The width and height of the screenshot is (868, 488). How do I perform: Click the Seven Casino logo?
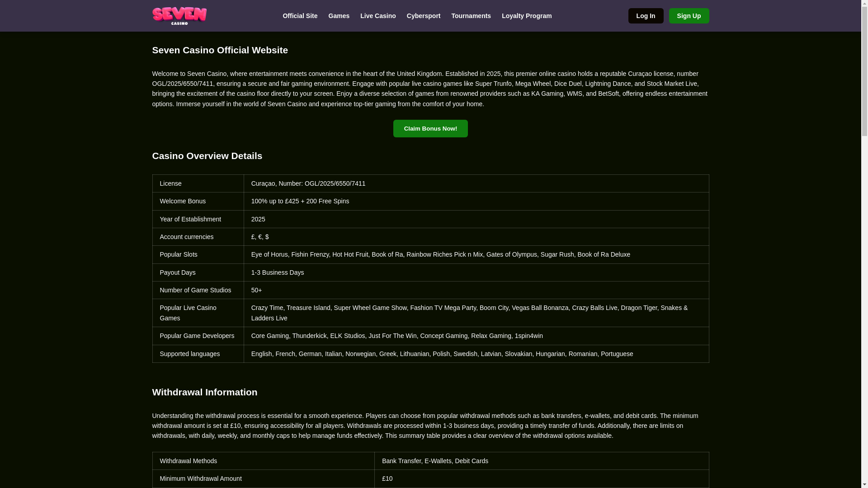coord(179,16)
